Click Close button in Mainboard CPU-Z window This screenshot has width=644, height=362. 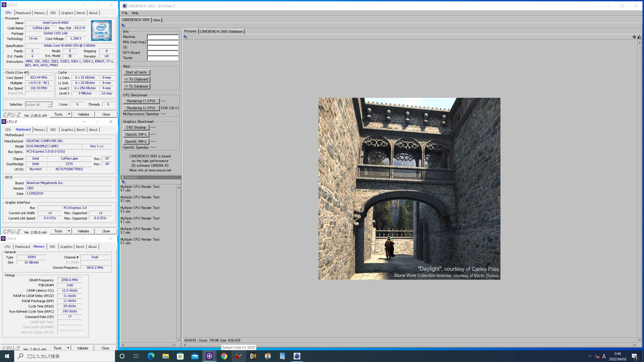106,231
